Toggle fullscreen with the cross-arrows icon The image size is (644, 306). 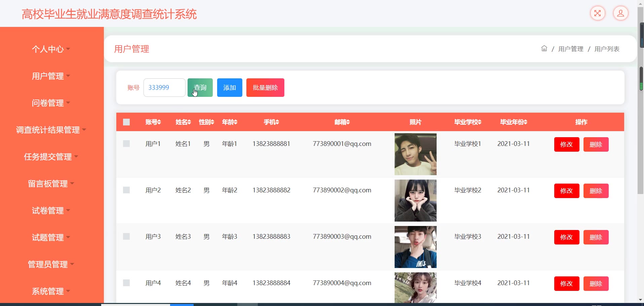click(x=598, y=13)
